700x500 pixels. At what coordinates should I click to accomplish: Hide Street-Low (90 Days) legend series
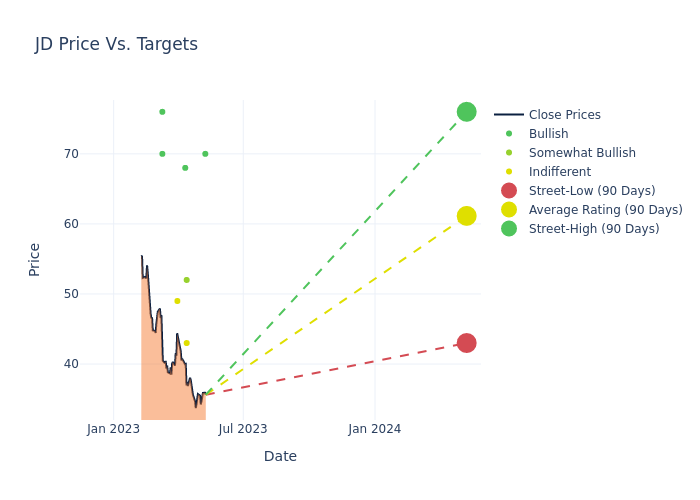pos(591,191)
